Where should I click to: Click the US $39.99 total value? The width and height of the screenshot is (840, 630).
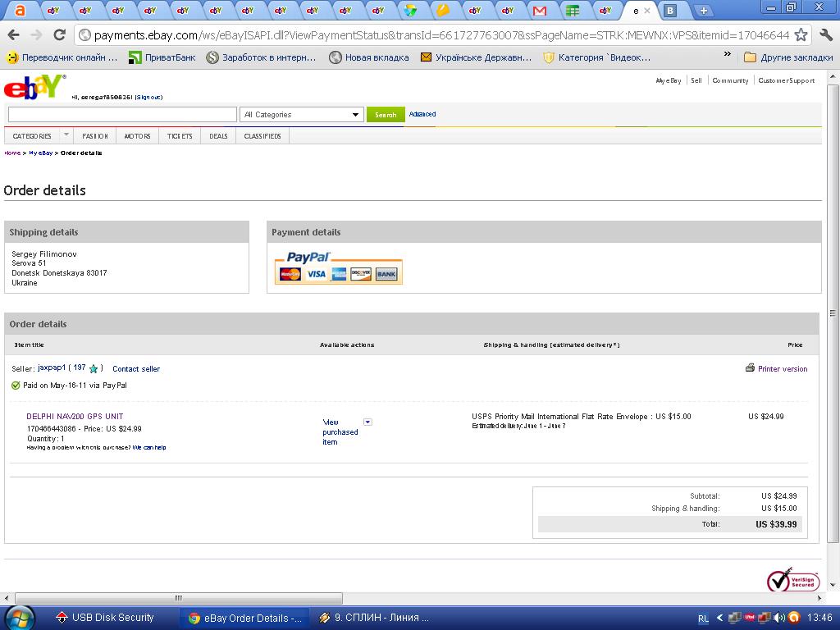(x=776, y=524)
